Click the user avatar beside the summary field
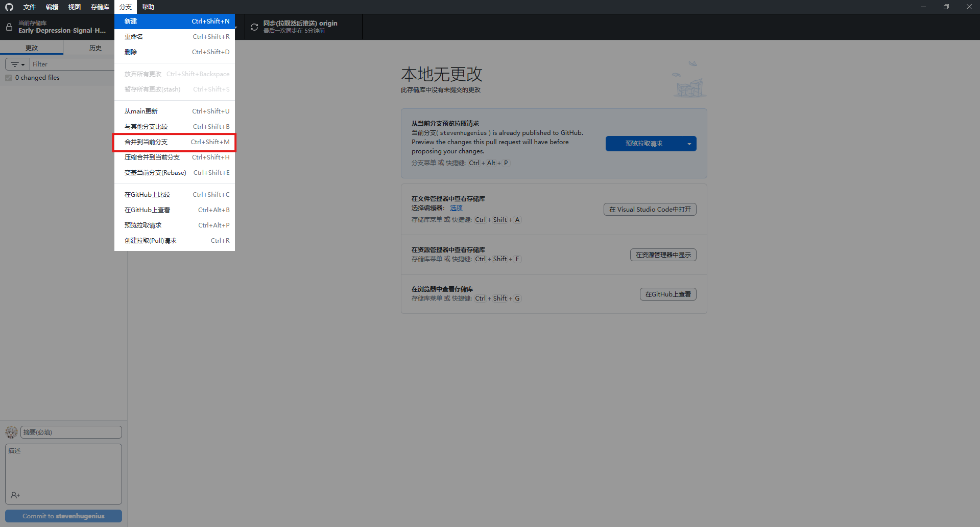This screenshot has width=980, height=527. pyautogui.click(x=11, y=432)
